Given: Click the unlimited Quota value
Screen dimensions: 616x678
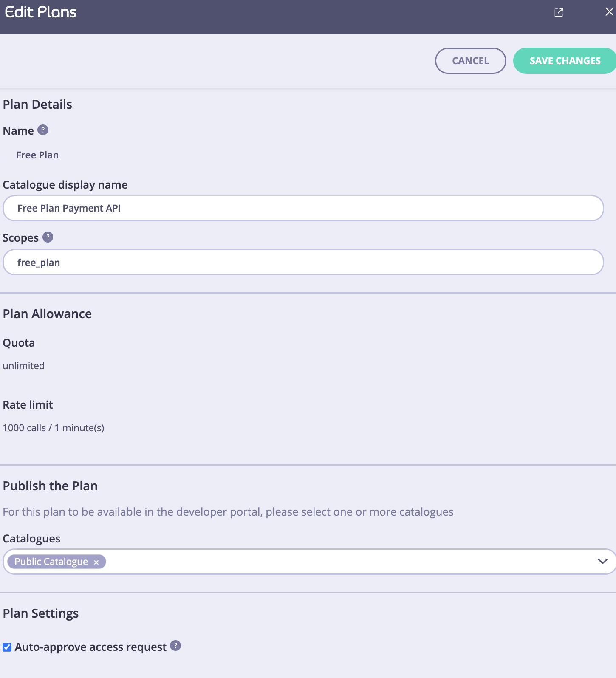Looking at the screenshot, I should point(24,366).
